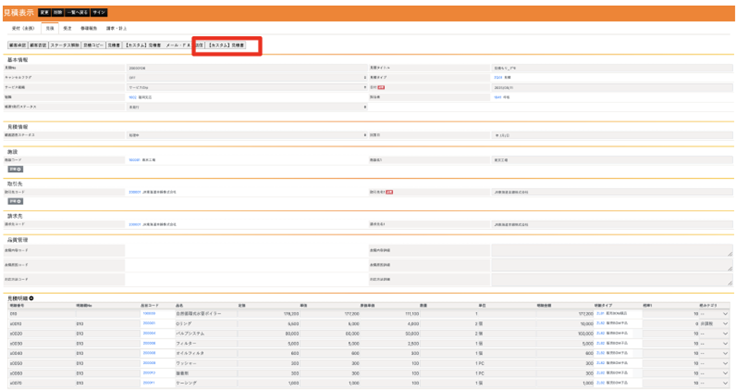Click the 一覧へ戻る button

tap(77, 13)
